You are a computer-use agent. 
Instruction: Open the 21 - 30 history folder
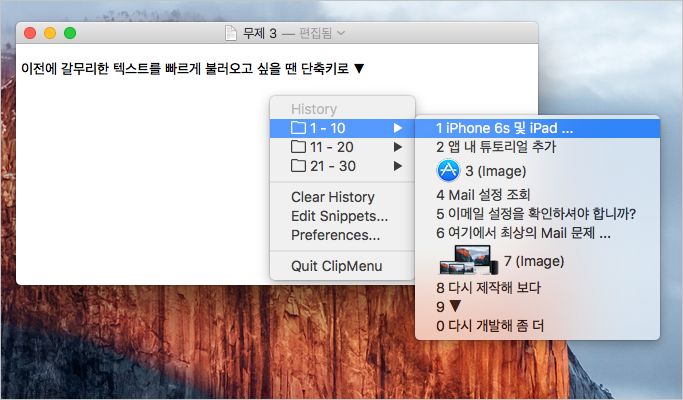point(342,166)
